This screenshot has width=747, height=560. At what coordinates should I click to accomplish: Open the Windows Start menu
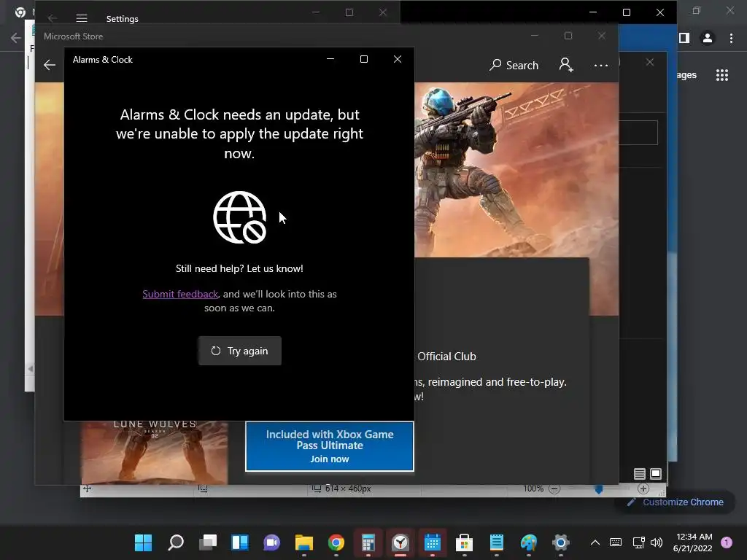pos(144,542)
